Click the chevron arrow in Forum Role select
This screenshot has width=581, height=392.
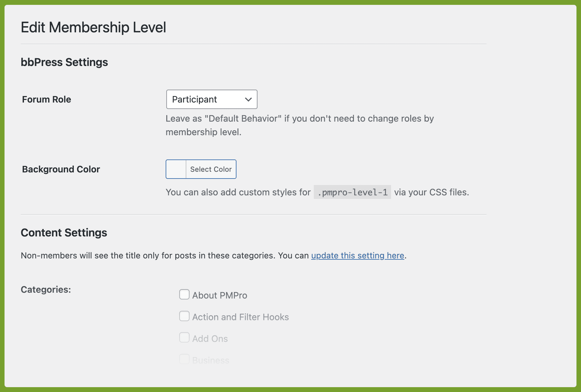tap(248, 100)
